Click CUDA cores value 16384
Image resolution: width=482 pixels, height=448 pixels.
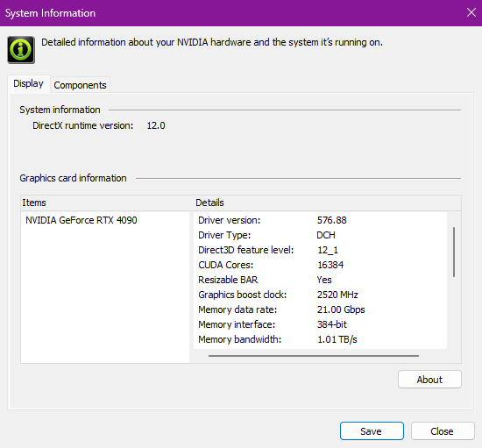point(330,265)
